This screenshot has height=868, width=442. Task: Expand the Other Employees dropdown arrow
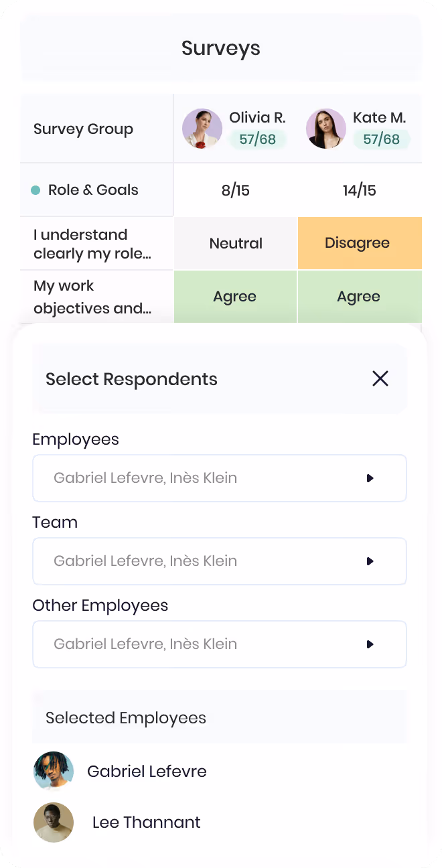point(370,644)
